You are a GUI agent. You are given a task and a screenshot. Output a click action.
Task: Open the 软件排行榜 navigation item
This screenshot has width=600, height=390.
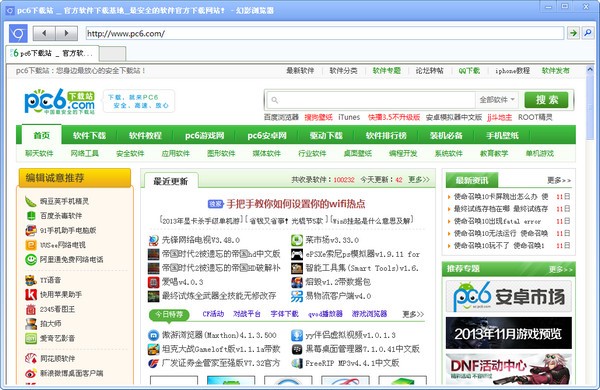click(386, 135)
